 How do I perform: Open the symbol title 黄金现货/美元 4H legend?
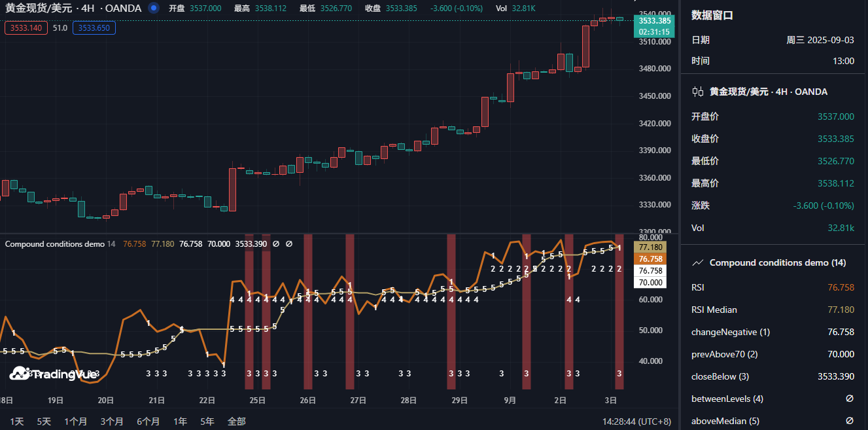(x=73, y=9)
